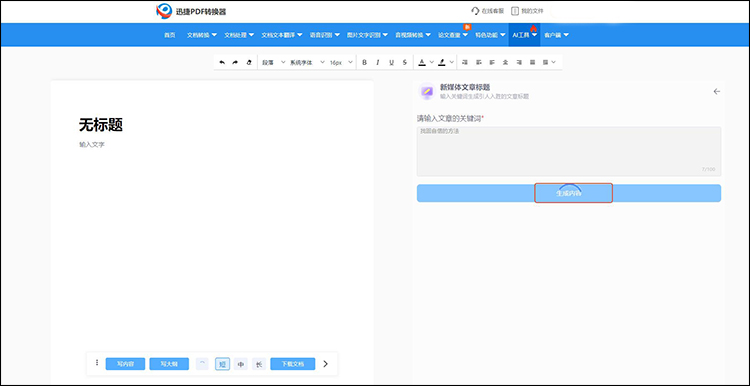Screen dimensions: 750x386
Task: Click the 我的文件 link text
Action: click(x=532, y=11)
